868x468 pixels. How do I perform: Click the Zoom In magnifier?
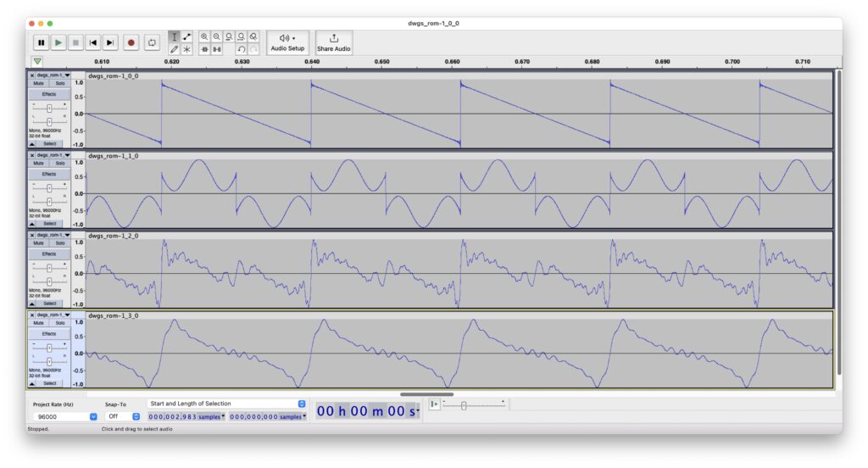[x=204, y=37]
